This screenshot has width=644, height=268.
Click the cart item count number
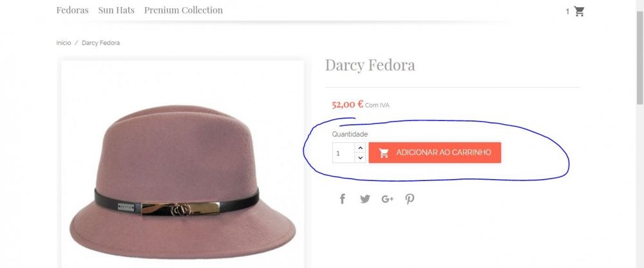(567, 12)
